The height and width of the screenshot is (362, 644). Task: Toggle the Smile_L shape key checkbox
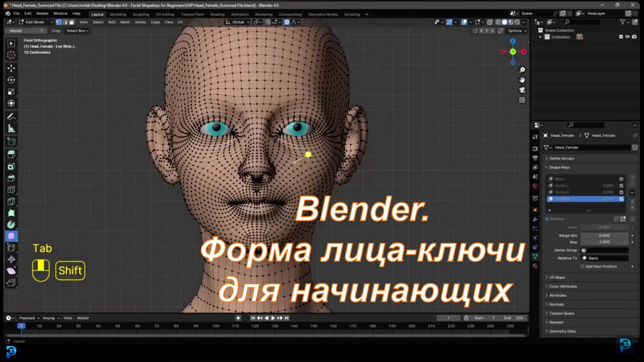tap(621, 186)
